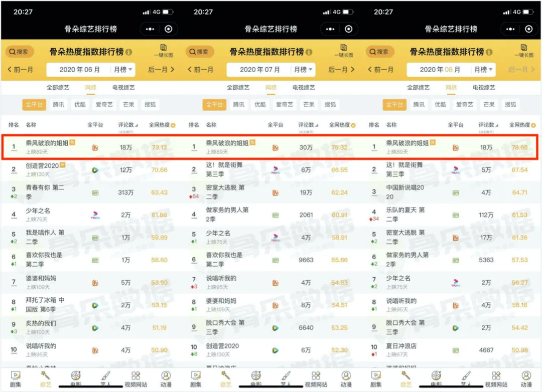Open the 月榜 dropdown in the 2020年08月 screen
This screenshot has height=392, width=542.
coord(483,70)
